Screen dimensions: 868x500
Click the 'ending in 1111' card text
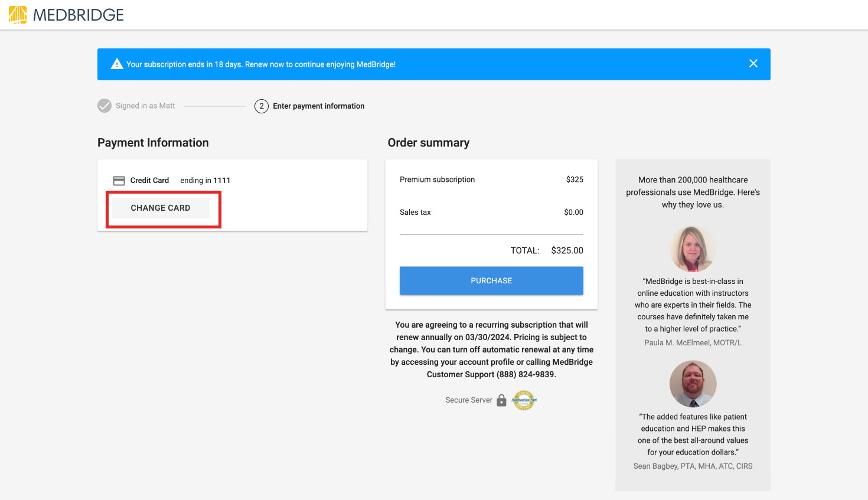[205, 181]
